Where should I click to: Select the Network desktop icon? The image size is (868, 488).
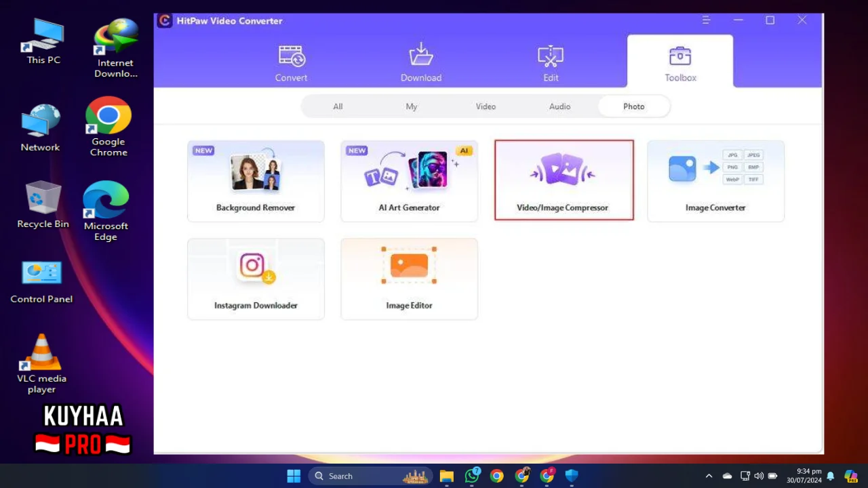click(40, 128)
